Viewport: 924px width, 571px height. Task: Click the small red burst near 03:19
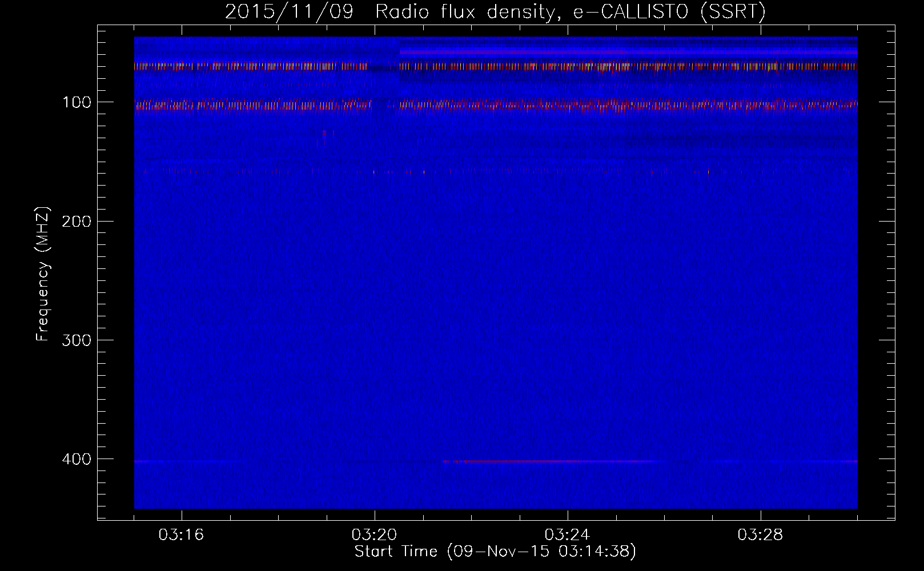click(324, 134)
